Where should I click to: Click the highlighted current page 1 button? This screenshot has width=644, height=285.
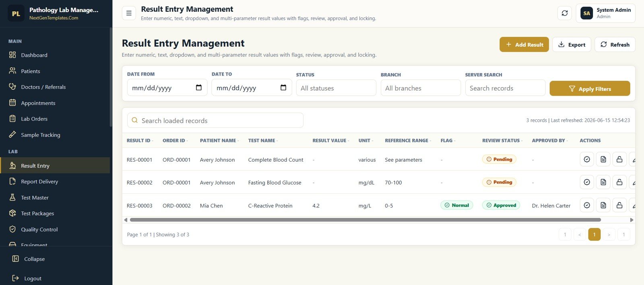coord(594,234)
